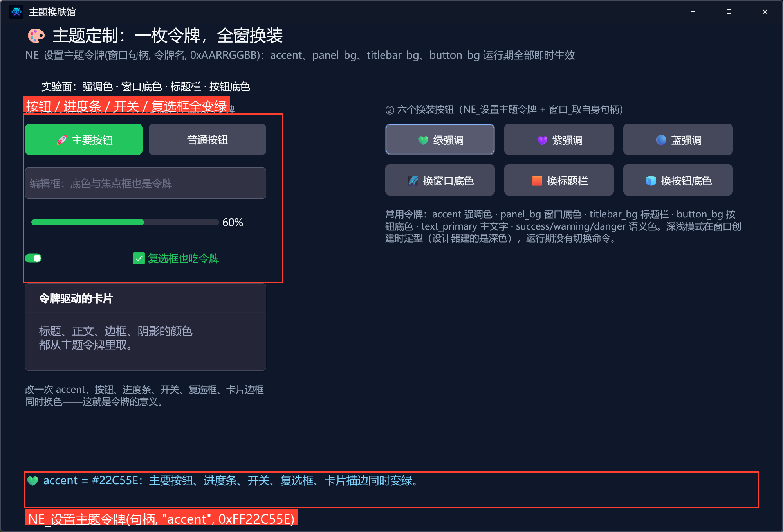Image resolution: width=783 pixels, height=532 pixels.
Task: Turn off the green toggle switch
Action: [x=33, y=258]
